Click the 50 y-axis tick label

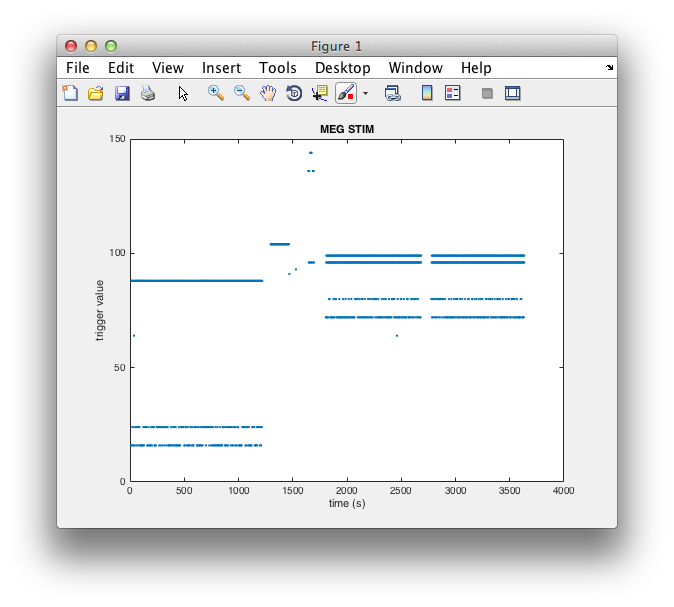pyautogui.click(x=119, y=368)
